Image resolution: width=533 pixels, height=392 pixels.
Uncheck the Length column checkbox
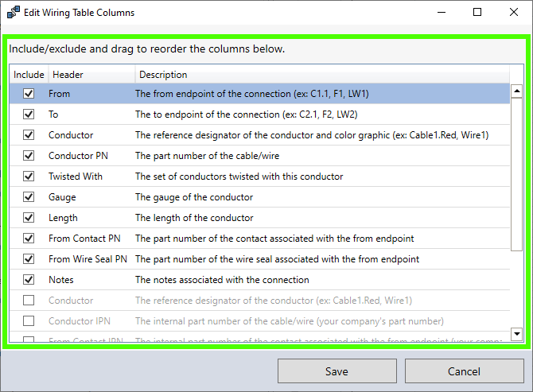pos(29,217)
